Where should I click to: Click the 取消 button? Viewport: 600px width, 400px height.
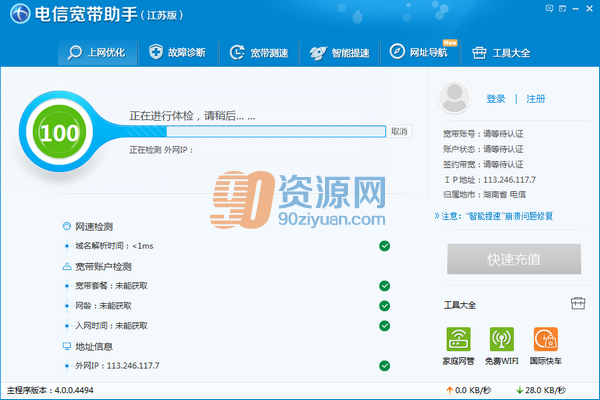[399, 131]
